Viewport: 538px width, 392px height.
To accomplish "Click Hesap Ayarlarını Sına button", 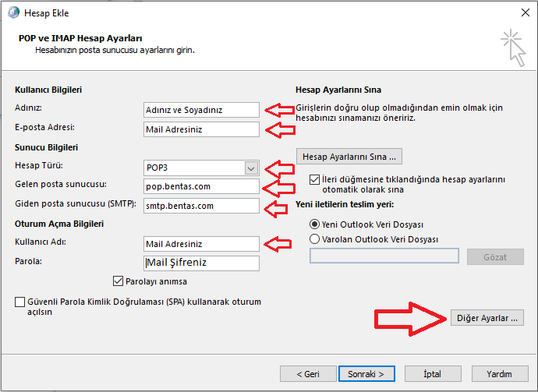I will coord(349,157).
